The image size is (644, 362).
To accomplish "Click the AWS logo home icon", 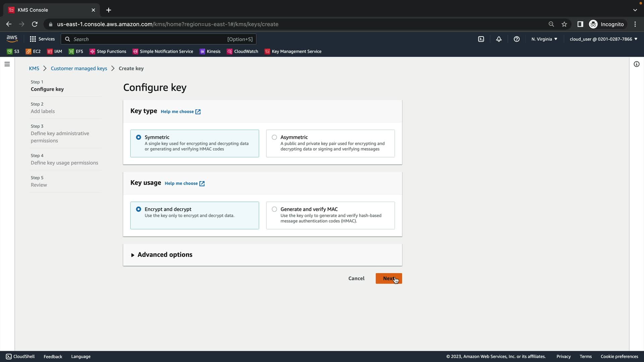I will (12, 39).
